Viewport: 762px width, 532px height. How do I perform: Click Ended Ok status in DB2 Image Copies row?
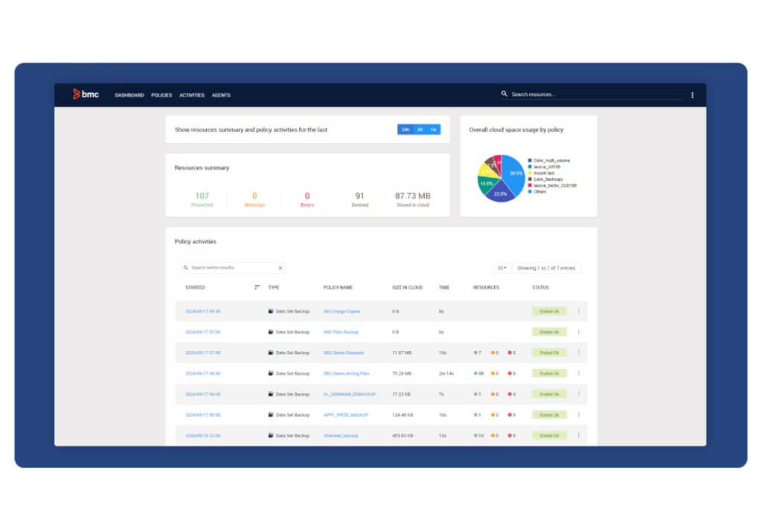coord(549,312)
